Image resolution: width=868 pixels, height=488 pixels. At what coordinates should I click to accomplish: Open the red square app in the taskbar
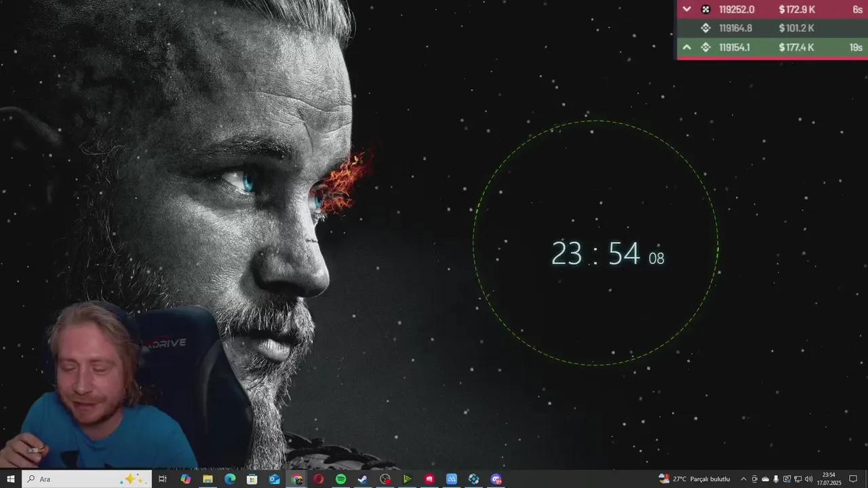pos(429,479)
